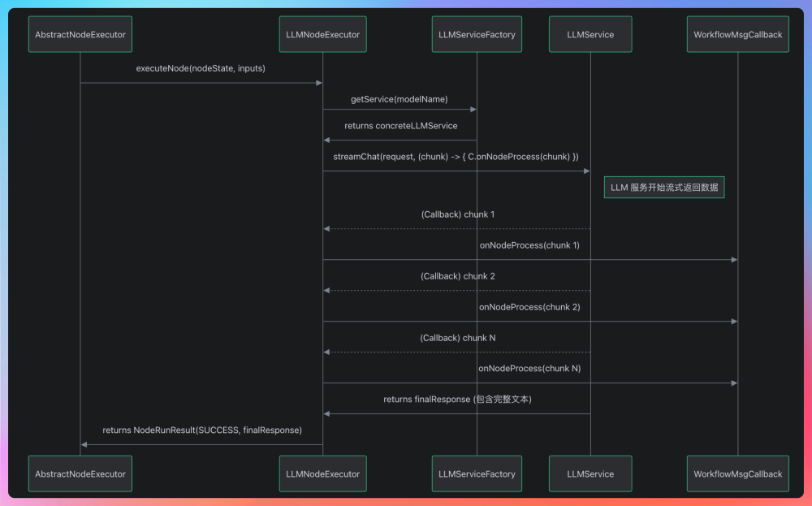The width and height of the screenshot is (812, 506).
Task: Click the "(Callback) chunk 1" message label
Action: point(457,214)
